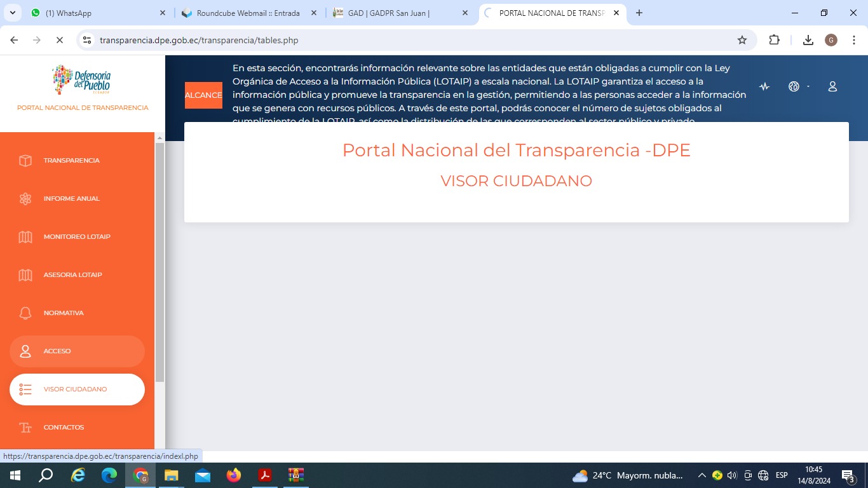Click the Normativa bell icon

25,313
